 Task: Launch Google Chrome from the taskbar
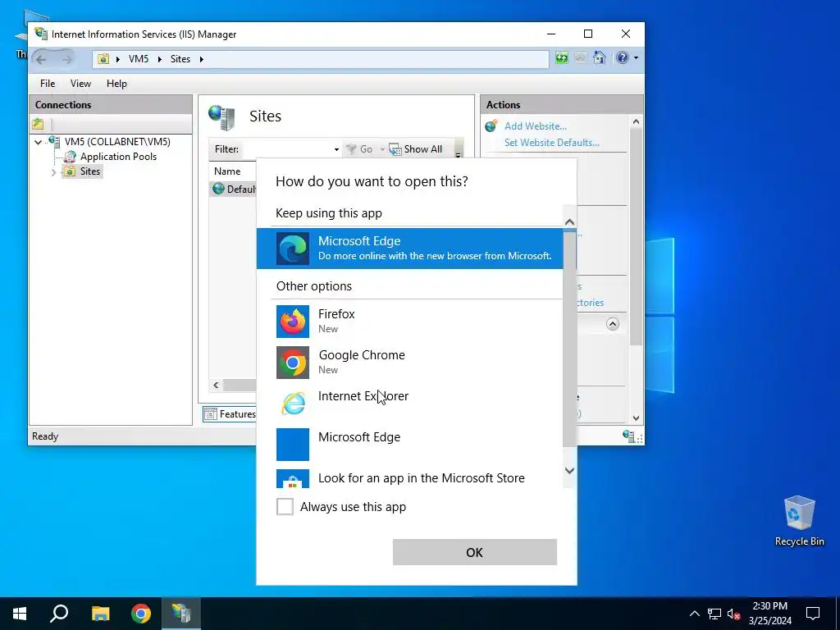tap(141, 614)
